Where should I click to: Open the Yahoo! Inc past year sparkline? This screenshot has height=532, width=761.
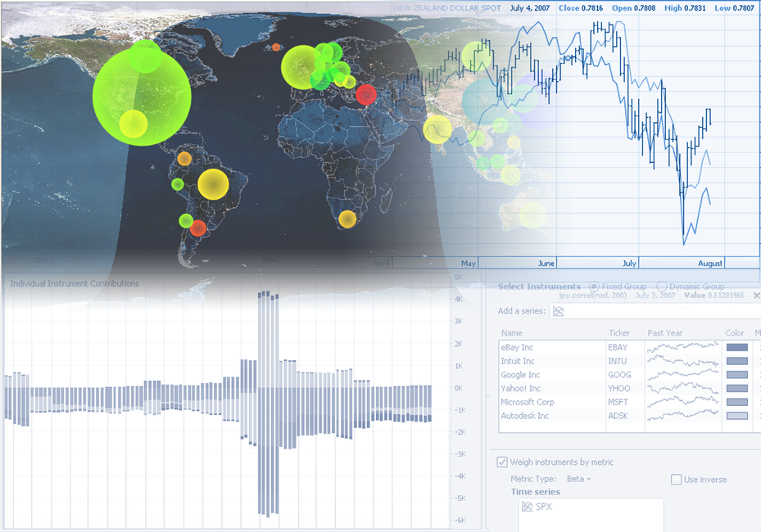click(x=682, y=389)
